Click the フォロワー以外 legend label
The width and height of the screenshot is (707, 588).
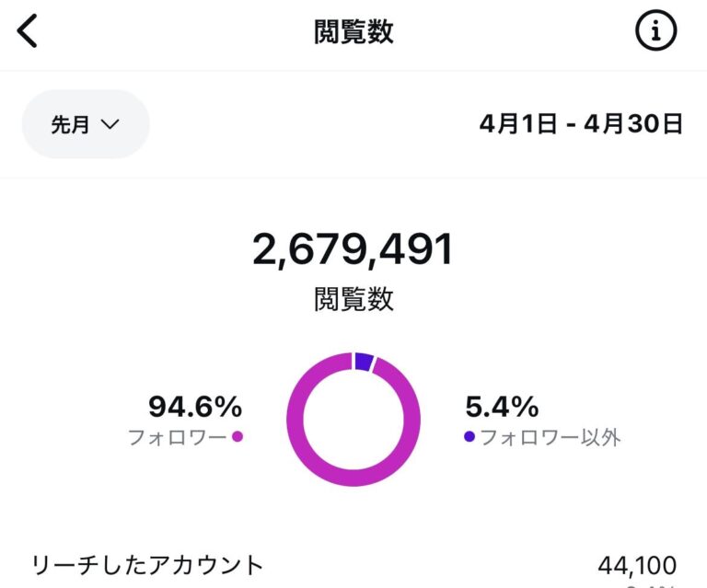click(551, 437)
